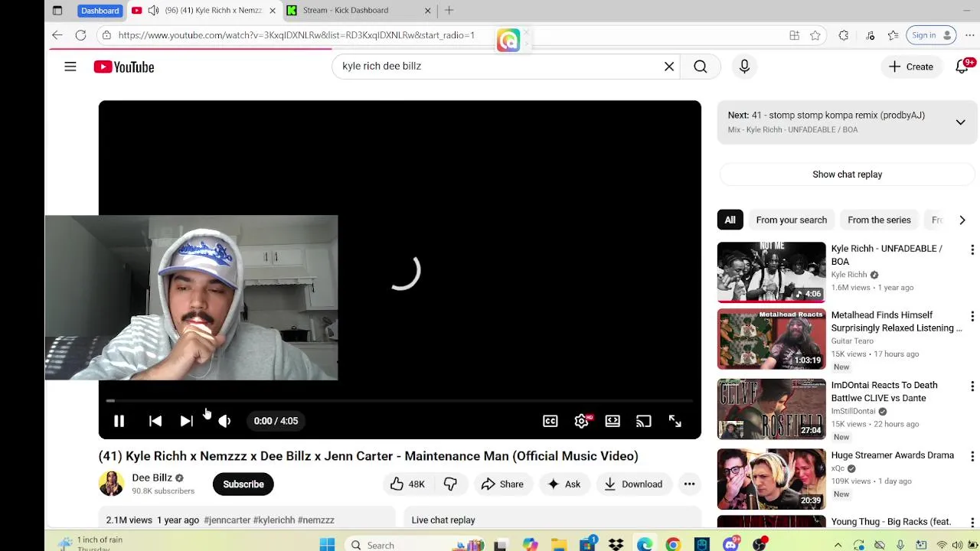Skip to the previous video

point(155,421)
